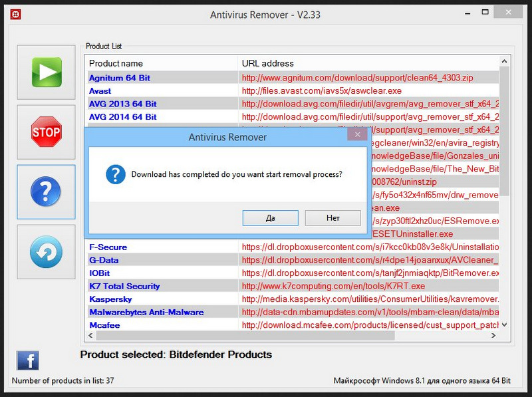Click the G-Data AVCleaner URL
Screen dimensions: 532x397
click(370, 260)
